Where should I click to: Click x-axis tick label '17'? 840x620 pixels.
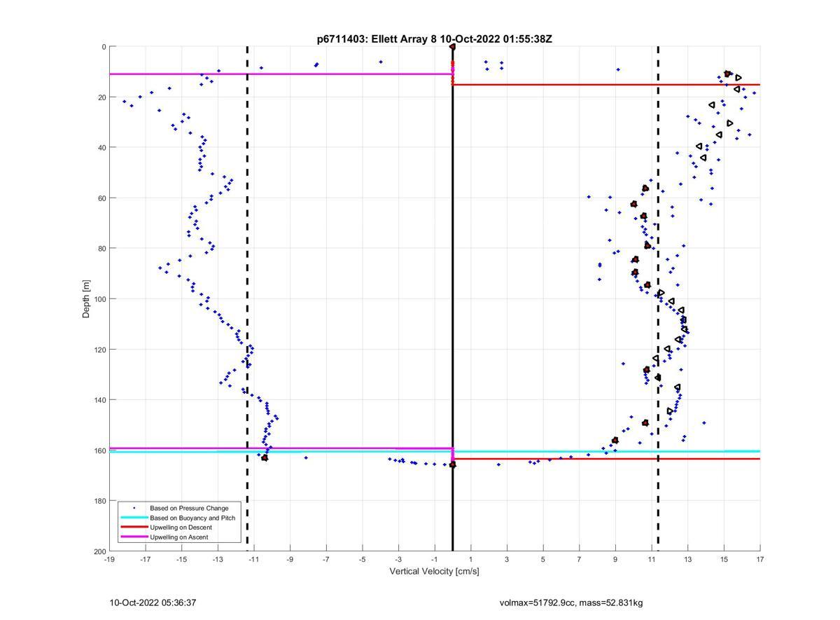[x=760, y=559]
